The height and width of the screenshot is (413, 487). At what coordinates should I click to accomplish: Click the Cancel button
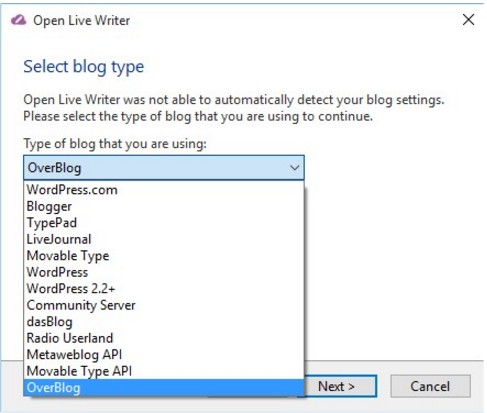[x=430, y=386]
